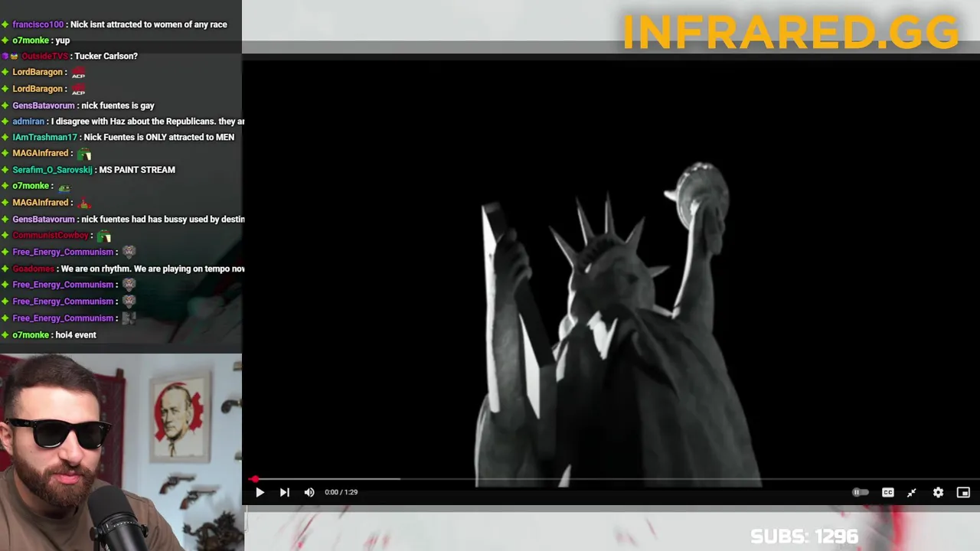Screen dimensions: 980x551
Task: Click username IAmTrashman17 in chat
Action: [44, 137]
